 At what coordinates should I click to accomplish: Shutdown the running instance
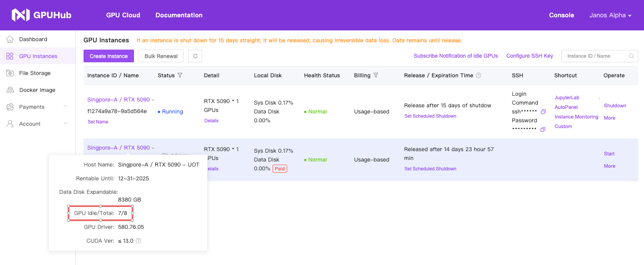tap(615, 106)
